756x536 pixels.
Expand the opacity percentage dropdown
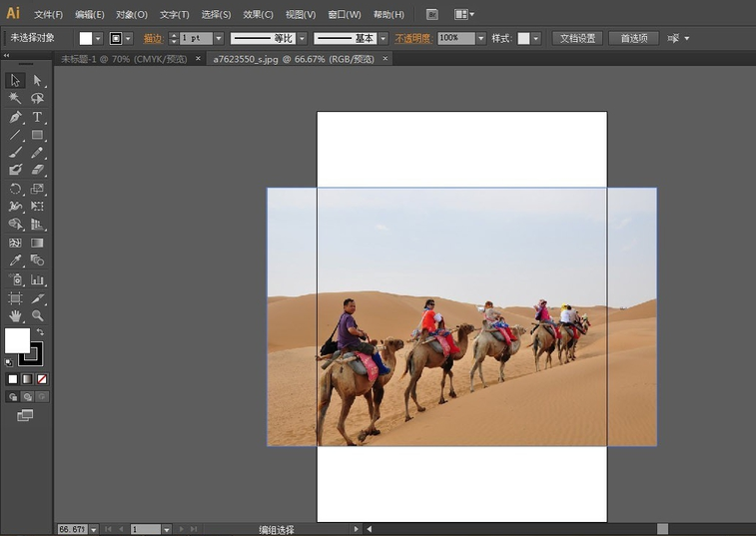480,38
